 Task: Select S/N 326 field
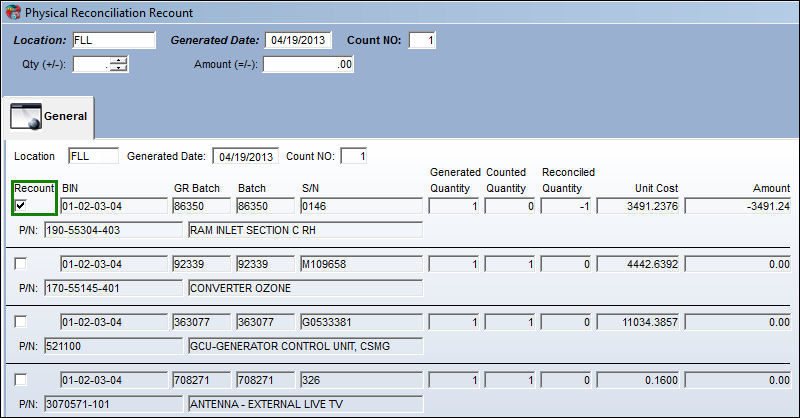point(361,381)
